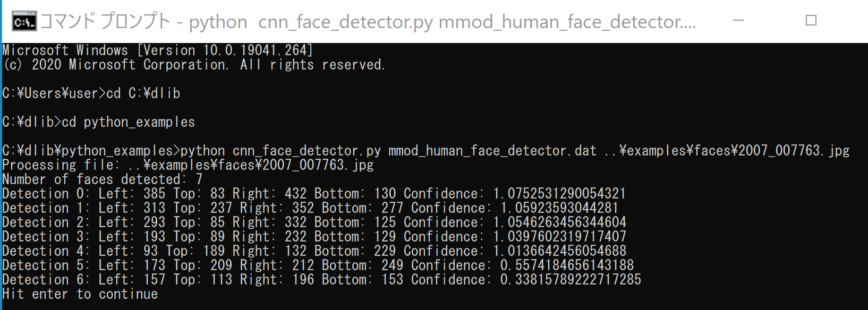
Task: Click the window title bar text
Action: tap(368, 22)
